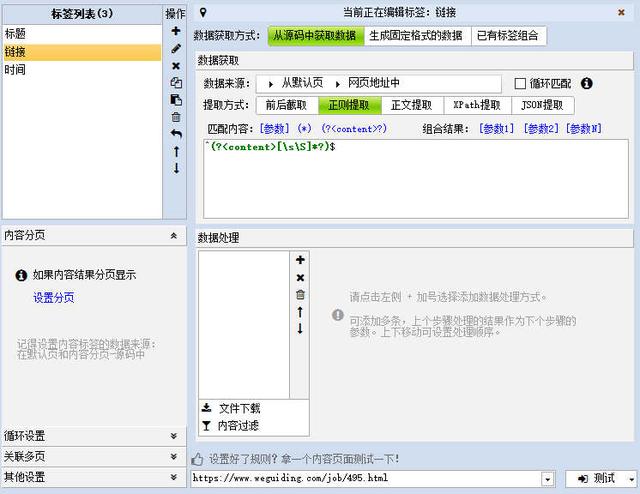Click the edit label pencil icon
The height and width of the screenshot is (494, 640).
[176, 48]
